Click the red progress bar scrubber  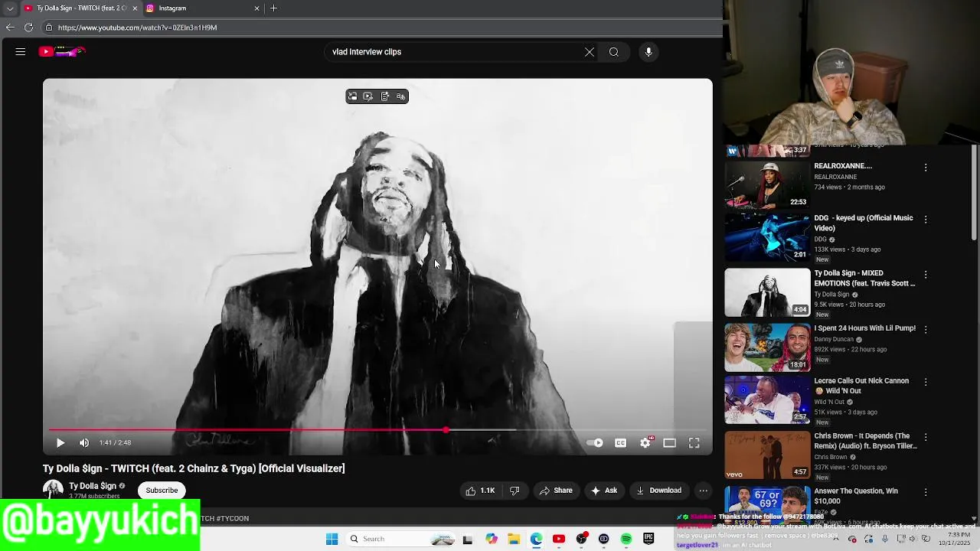point(446,430)
